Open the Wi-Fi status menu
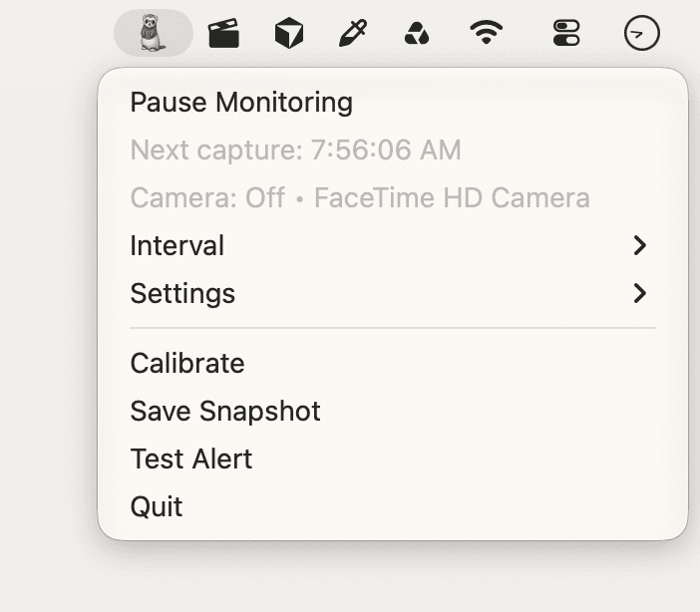This screenshot has height=612, width=700. (487, 32)
